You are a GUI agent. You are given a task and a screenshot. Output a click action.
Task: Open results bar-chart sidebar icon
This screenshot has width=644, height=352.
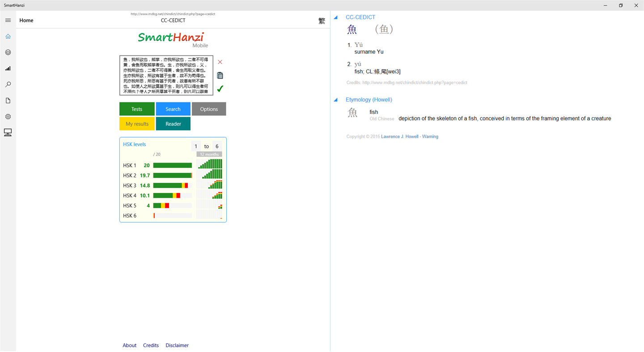click(x=8, y=68)
